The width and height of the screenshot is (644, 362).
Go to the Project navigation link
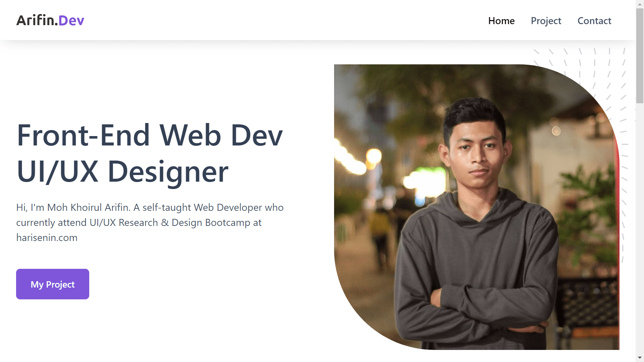pos(546,21)
